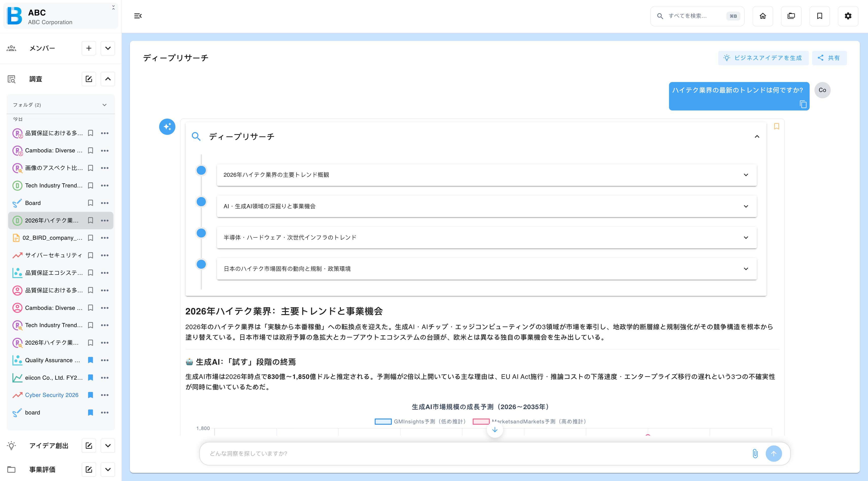Screen dimensions: 868x481
Task: Add a new member with plus icon
Action: coord(89,48)
